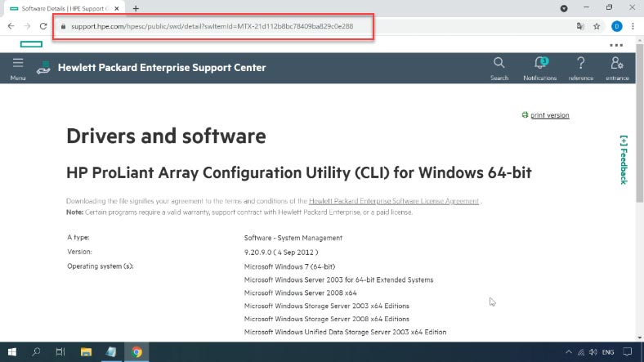The height and width of the screenshot is (362, 644).
Task: Click the Microsoft Windows 7 (64-bit) entry
Action: (289, 266)
